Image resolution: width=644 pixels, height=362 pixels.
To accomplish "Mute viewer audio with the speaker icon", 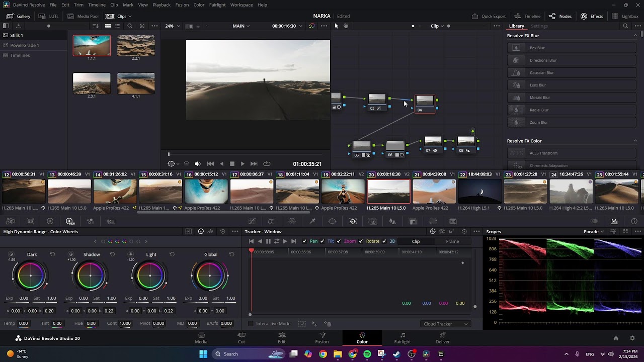I will click(197, 163).
